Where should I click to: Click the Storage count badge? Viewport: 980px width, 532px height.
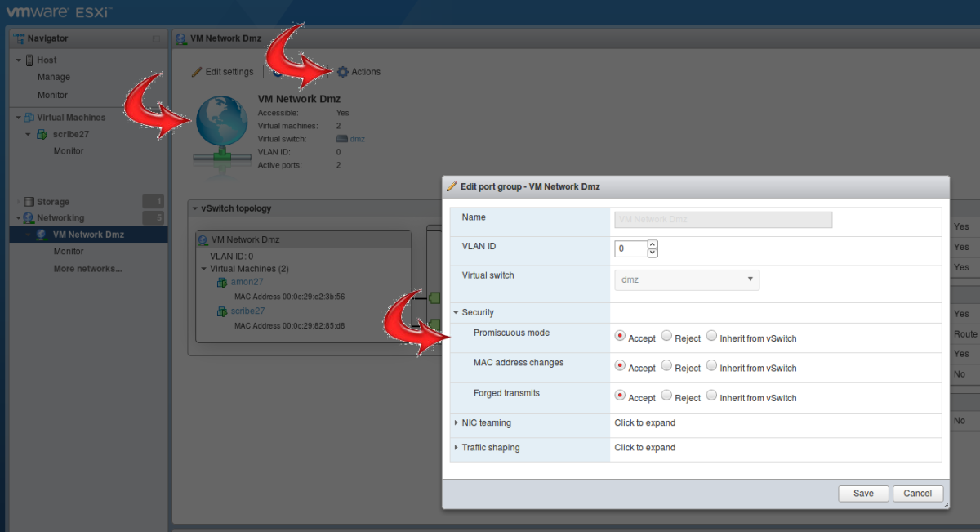[154, 202]
